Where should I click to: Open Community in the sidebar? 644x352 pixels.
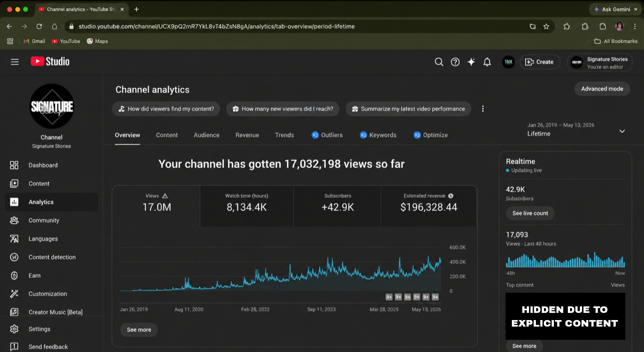tap(51, 220)
